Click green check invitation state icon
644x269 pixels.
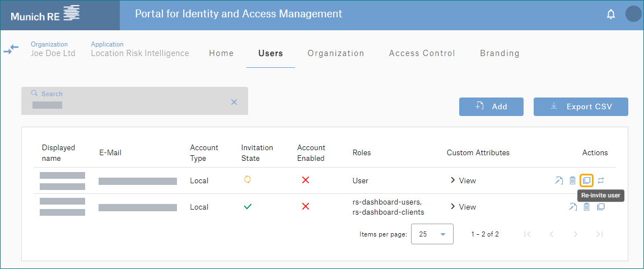click(x=248, y=206)
